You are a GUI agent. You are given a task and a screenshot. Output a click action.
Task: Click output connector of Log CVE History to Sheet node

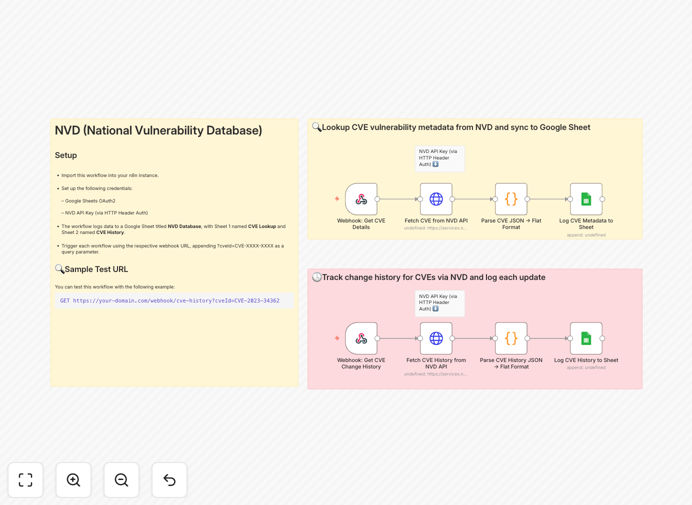tap(602, 339)
